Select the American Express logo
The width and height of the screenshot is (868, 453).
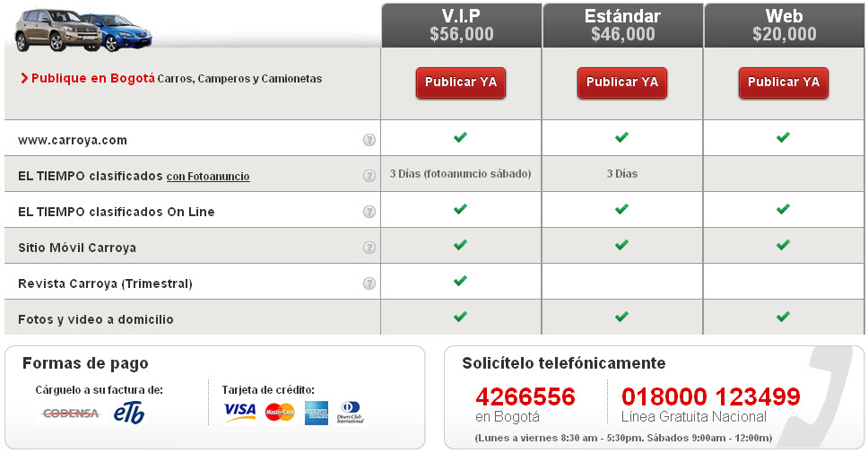317,413
